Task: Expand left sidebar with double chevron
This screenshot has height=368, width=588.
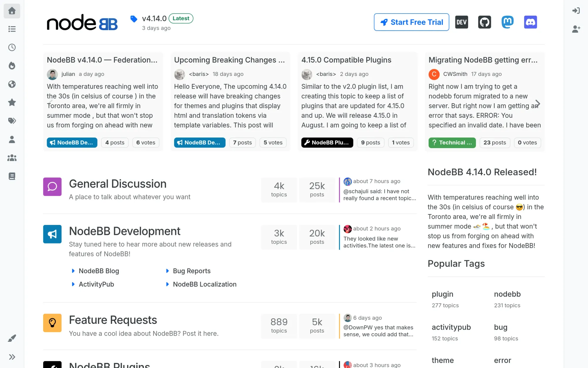Action: (x=12, y=357)
